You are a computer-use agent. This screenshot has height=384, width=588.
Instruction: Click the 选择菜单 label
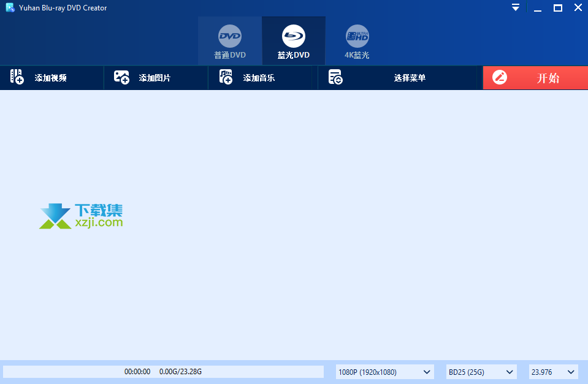[x=410, y=78]
